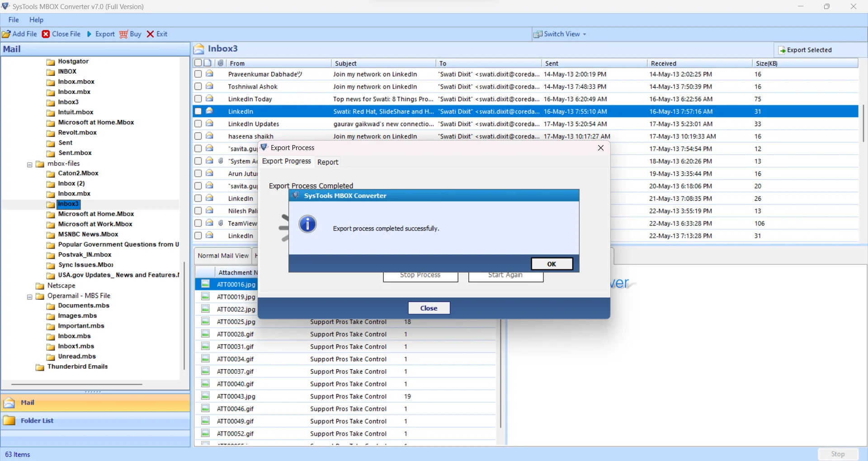Check the Nilesh email row checkbox

(198, 211)
